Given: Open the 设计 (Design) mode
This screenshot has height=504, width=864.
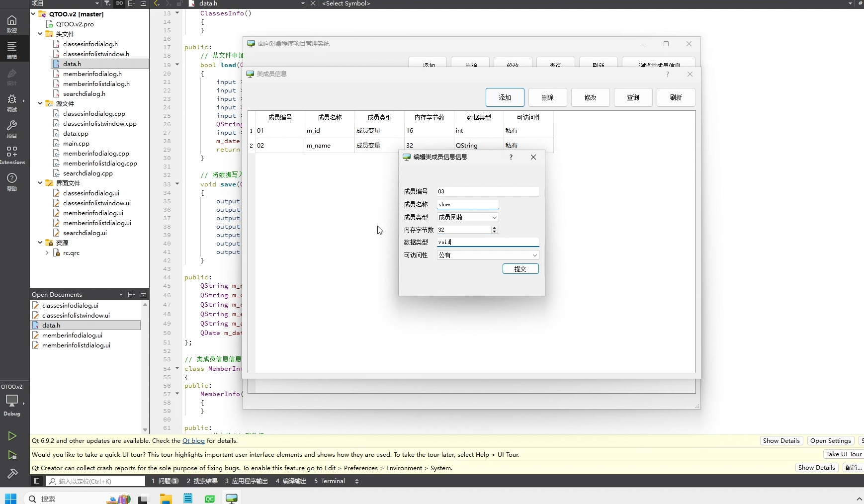Looking at the screenshot, I should coord(12,76).
